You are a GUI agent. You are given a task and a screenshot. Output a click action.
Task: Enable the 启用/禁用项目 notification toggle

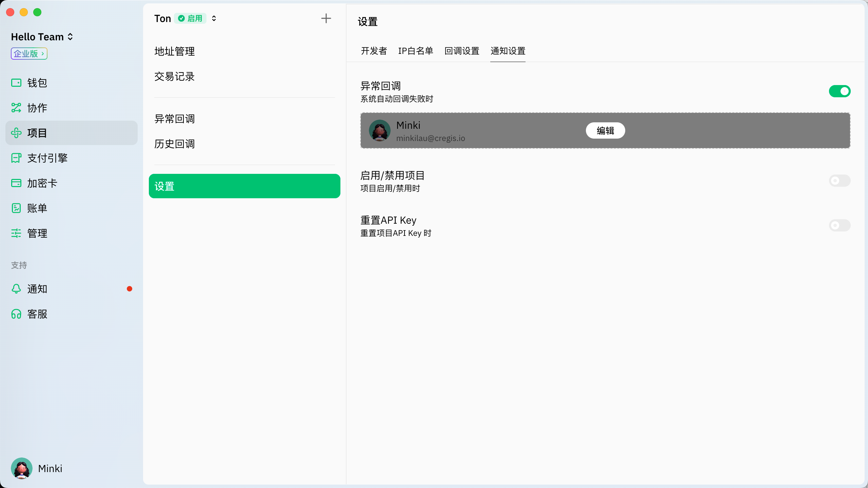(840, 181)
